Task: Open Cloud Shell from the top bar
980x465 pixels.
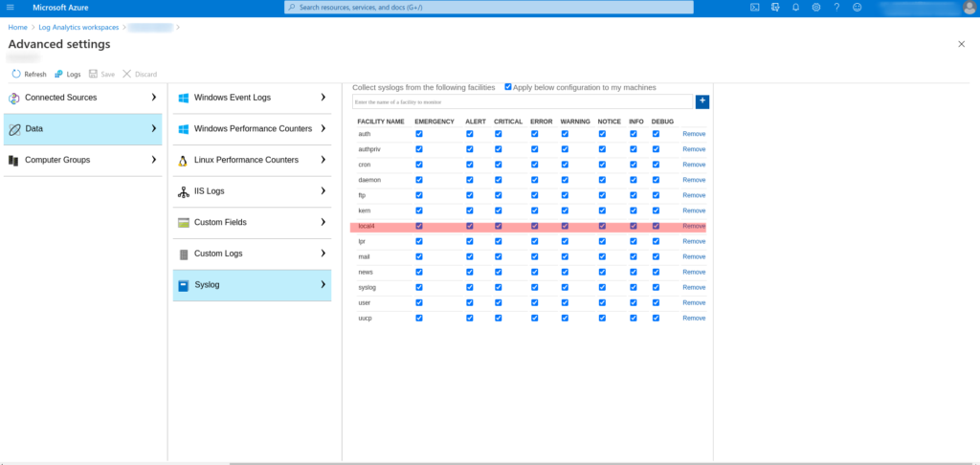Action: pyautogui.click(x=754, y=8)
